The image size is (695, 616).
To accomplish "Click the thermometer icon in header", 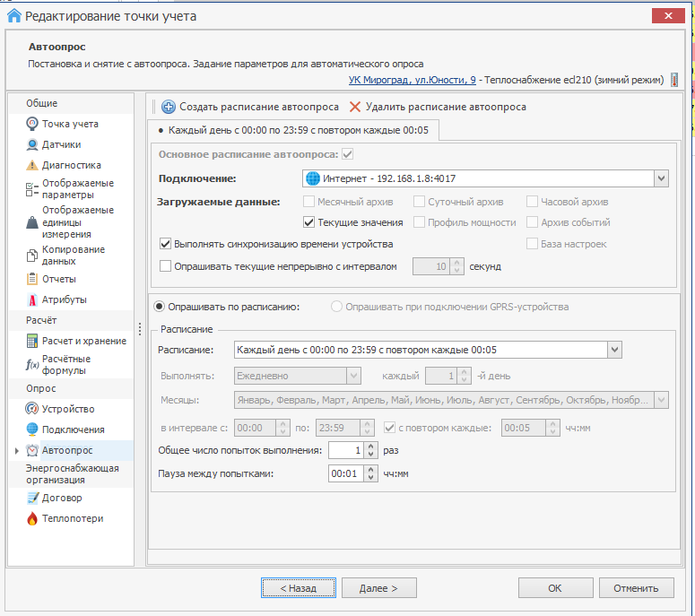I will point(673,81).
